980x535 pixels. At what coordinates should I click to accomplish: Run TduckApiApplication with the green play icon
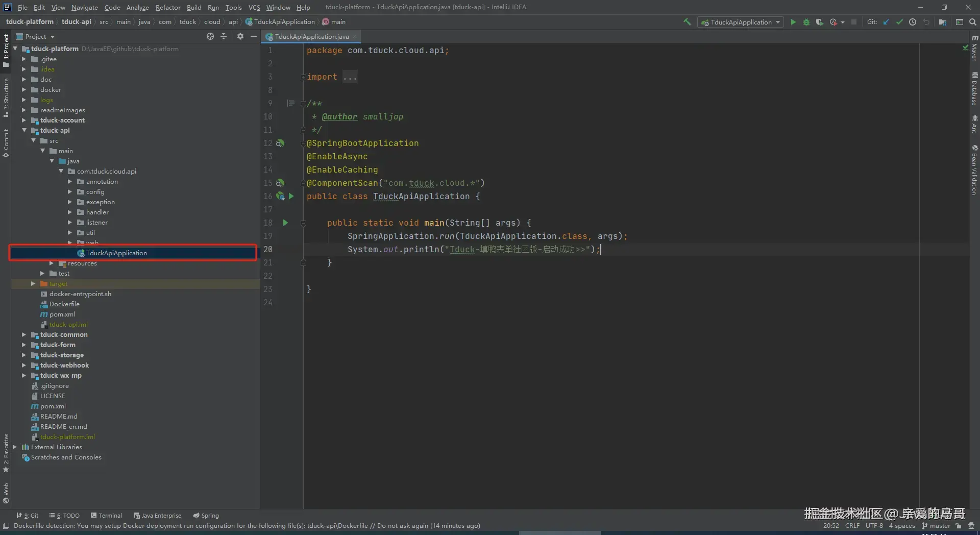[793, 22]
